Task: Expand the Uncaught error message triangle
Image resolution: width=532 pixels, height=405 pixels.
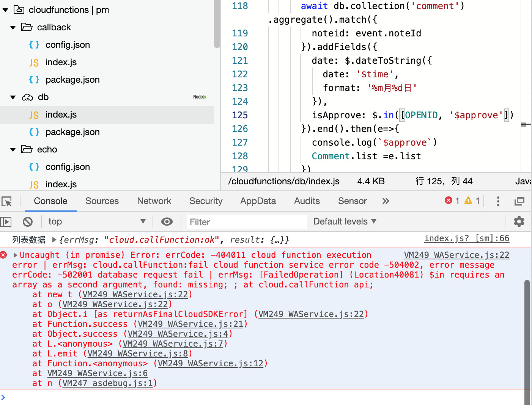Action: click(x=16, y=255)
